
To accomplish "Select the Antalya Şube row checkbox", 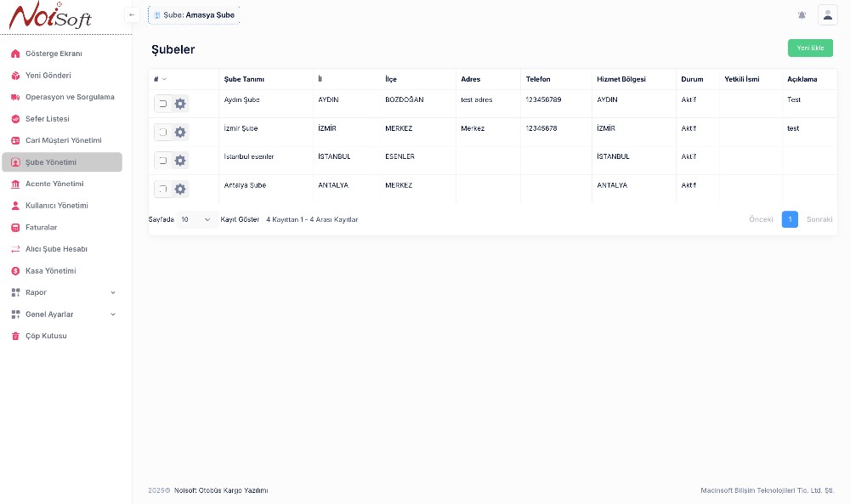I will click(163, 189).
